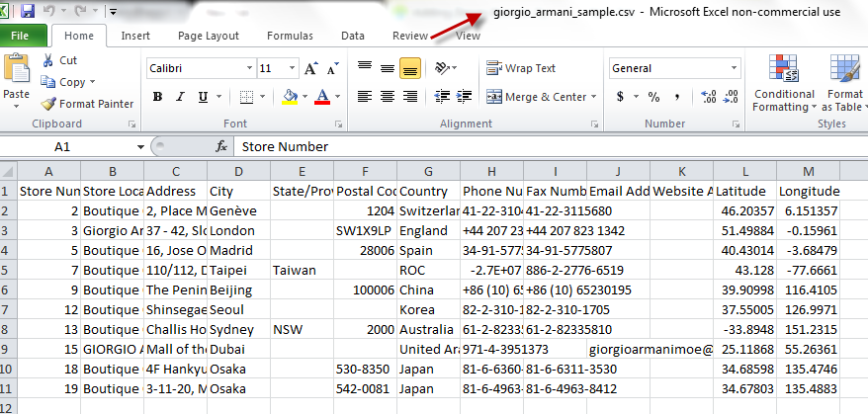The image size is (868, 414).
Task: Toggle Bold formatting
Action: click(x=157, y=98)
